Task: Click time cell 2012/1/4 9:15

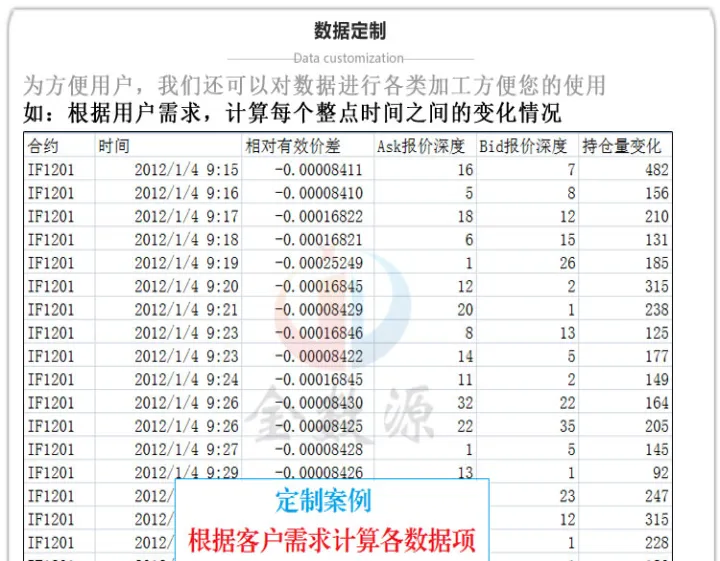Action: click(x=186, y=170)
